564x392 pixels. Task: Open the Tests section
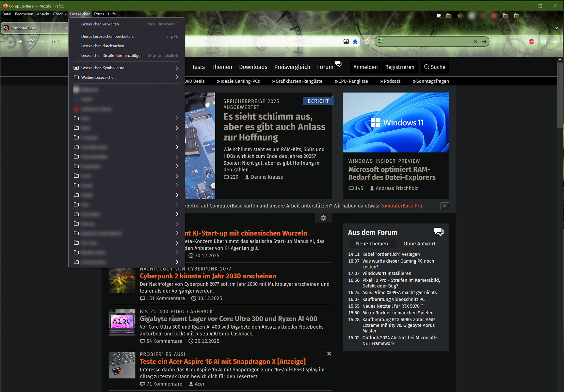click(x=198, y=67)
